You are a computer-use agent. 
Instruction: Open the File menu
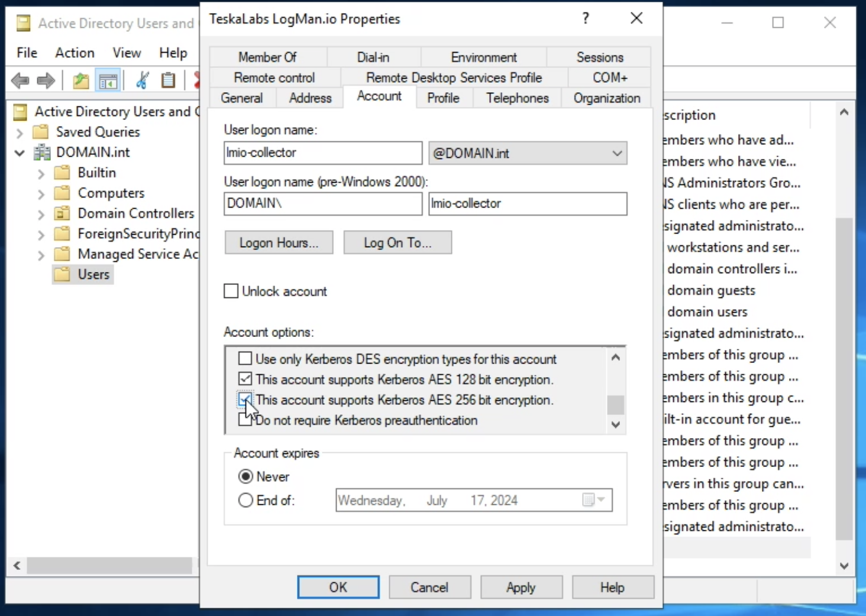[x=27, y=53]
